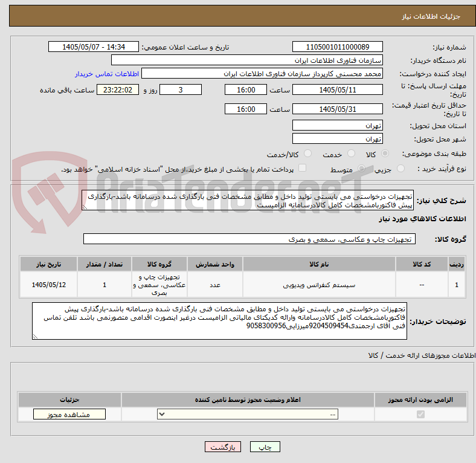476x463 pixels.
Task: Click the استان محل تحویل field
Action: coord(337,126)
